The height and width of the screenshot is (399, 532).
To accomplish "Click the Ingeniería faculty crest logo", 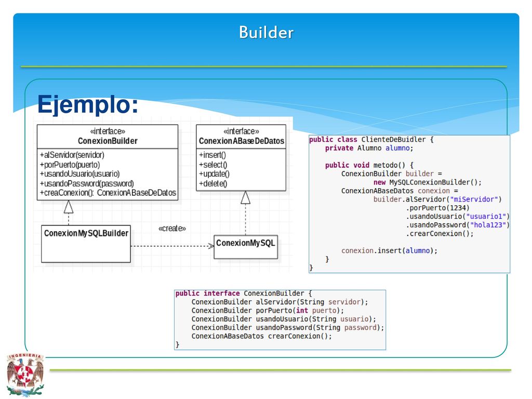I will 25,374.
